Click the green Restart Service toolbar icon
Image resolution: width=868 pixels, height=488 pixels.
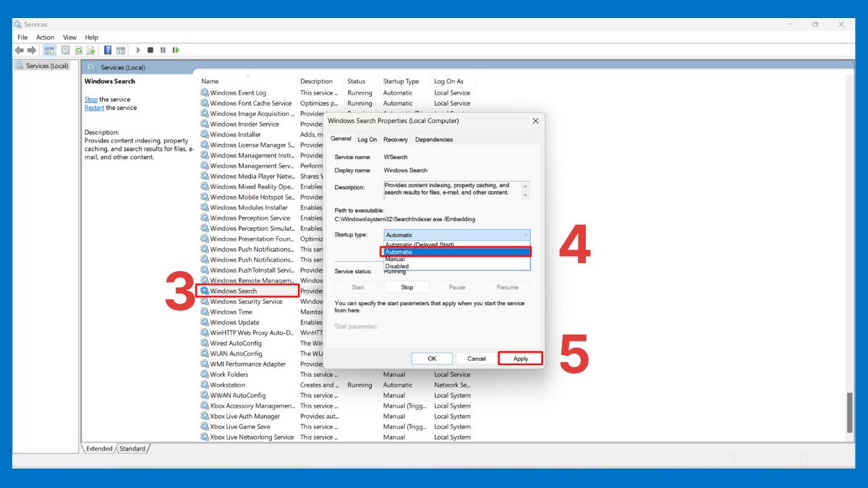point(176,50)
